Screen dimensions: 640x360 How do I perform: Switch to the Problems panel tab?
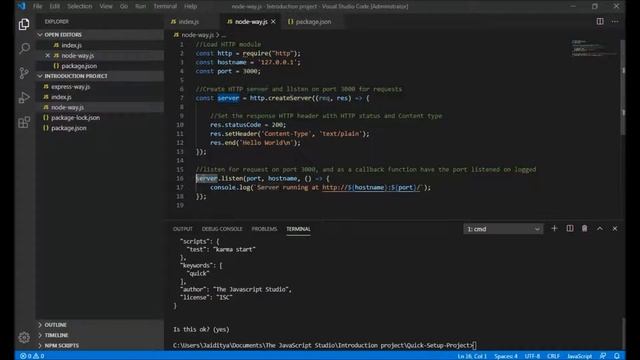tap(264, 229)
